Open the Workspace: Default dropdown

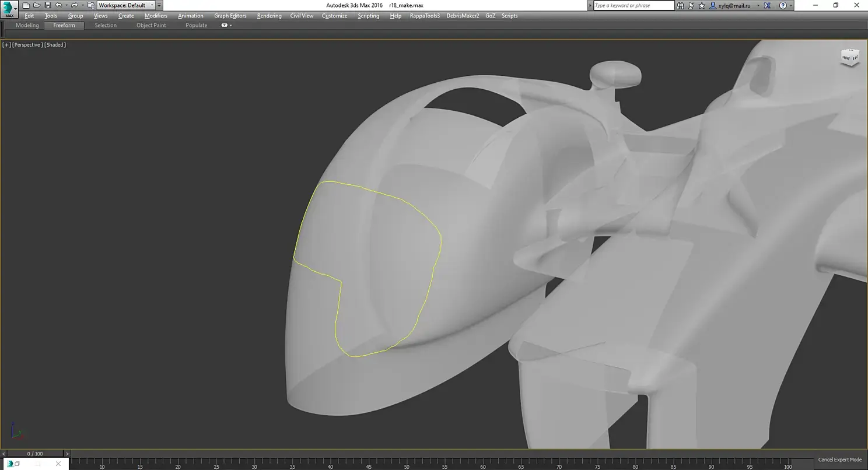125,5
